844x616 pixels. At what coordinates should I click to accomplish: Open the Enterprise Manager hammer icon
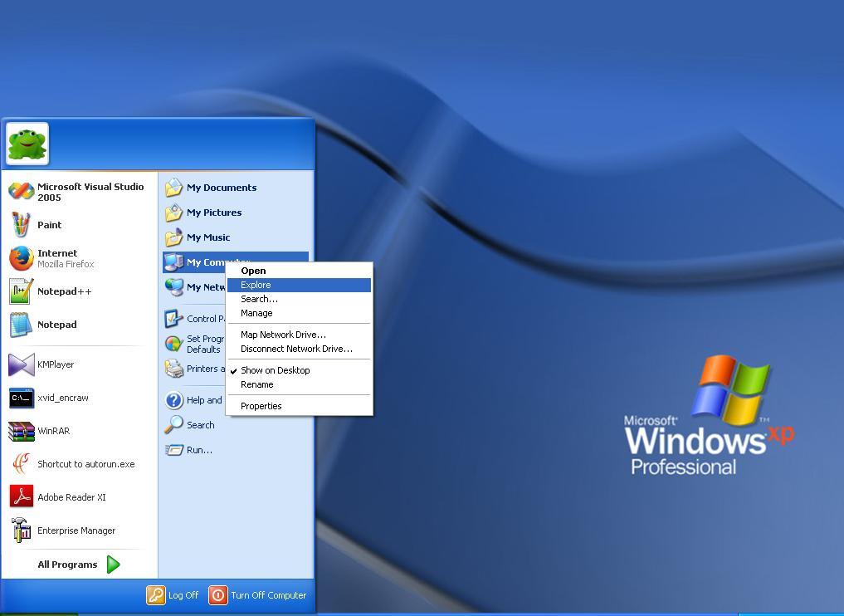(22, 530)
